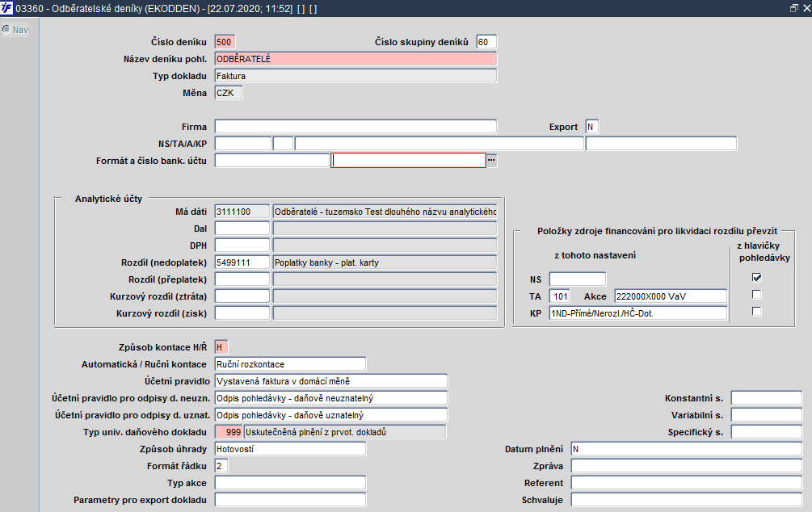Screen dimensions: 812x512
Task: Select the Číslo skupiny deníků field
Action: pos(486,42)
